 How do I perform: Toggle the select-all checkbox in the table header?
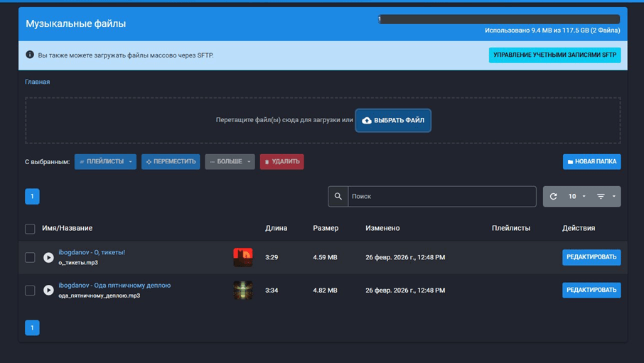point(30,229)
